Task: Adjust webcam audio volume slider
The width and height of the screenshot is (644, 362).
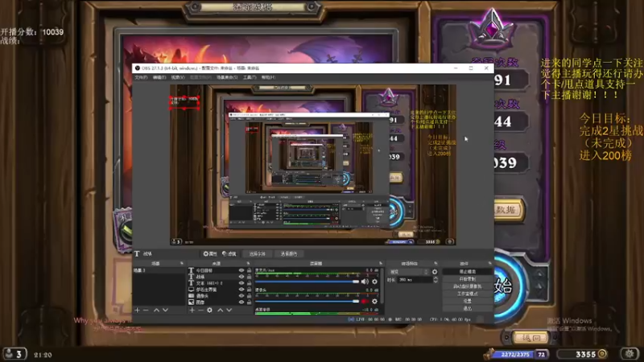Action: click(307, 301)
